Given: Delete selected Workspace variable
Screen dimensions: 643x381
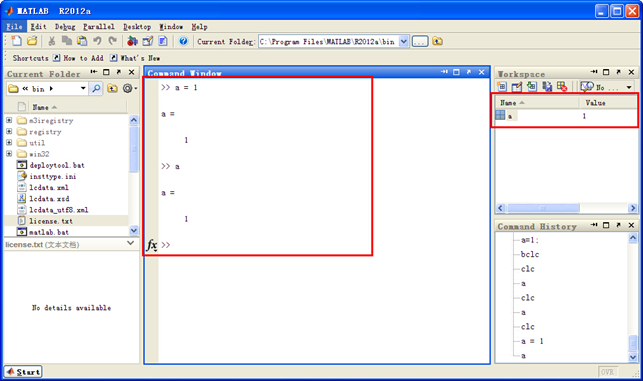Looking at the screenshot, I should [562, 87].
